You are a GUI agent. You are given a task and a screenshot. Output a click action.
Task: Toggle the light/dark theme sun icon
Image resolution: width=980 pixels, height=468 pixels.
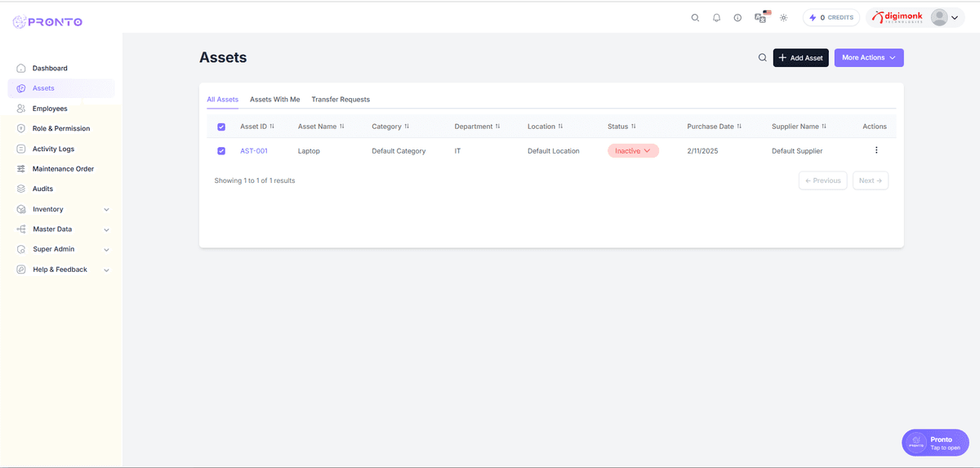[784, 18]
